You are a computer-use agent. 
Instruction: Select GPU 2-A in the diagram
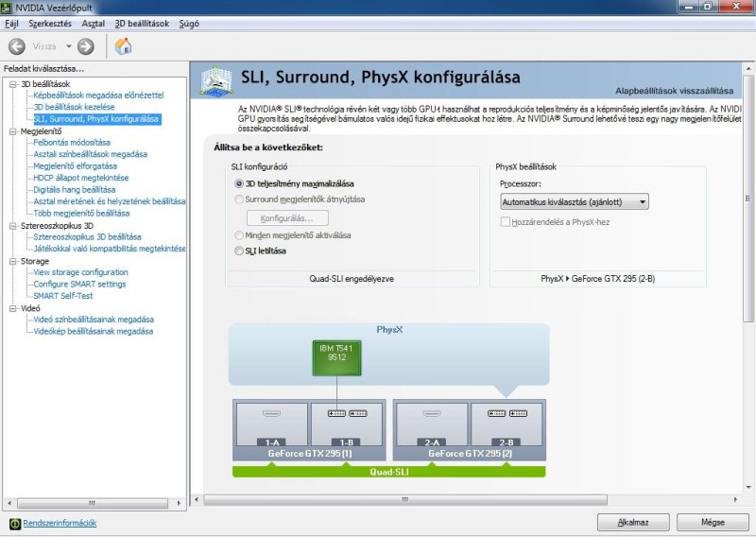pyautogui.click(x=432, y=424)
